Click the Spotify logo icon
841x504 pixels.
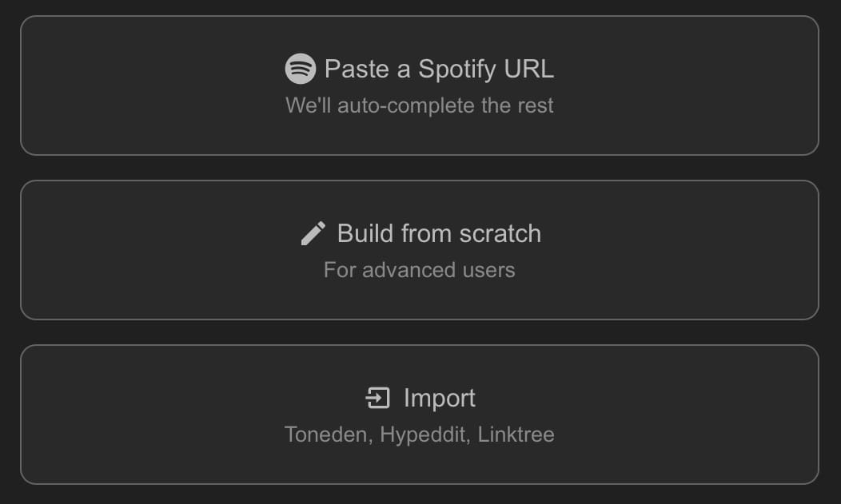coord(300,69)
